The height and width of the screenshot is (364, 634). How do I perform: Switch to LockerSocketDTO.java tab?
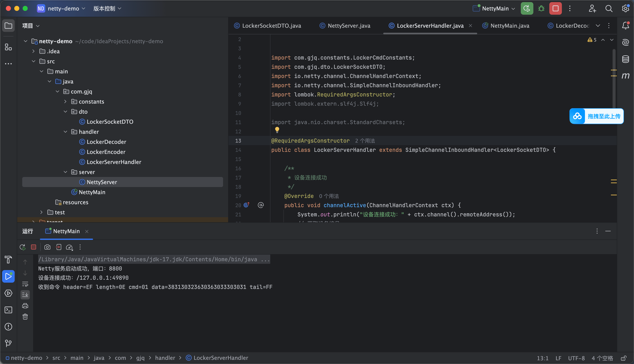(x=268, y=26)
